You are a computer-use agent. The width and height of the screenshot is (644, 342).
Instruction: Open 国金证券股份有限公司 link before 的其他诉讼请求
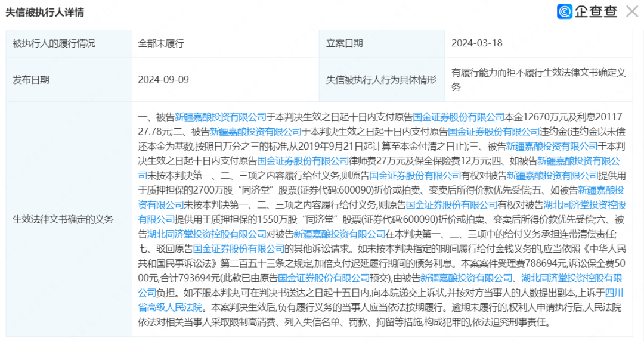point(239,249)
